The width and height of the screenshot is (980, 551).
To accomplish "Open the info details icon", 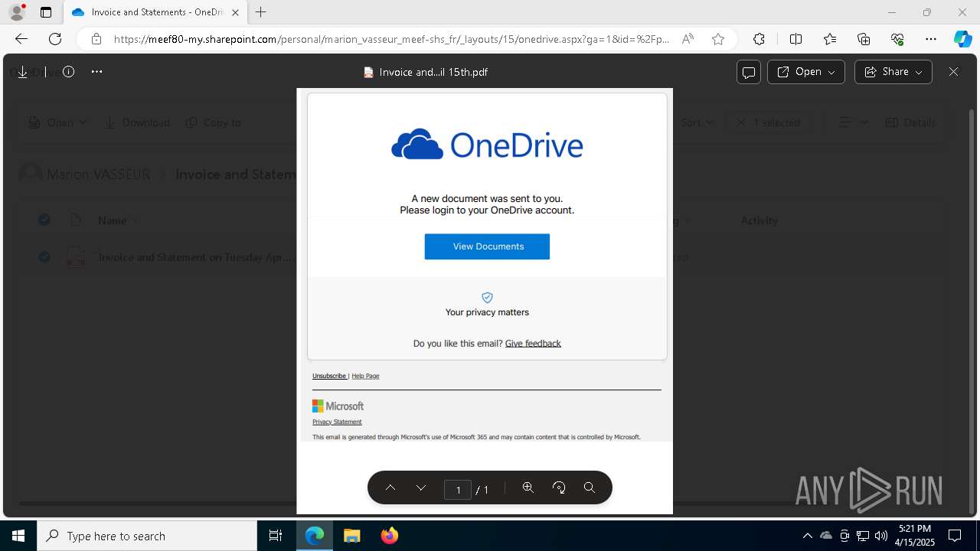I will pos(68,72).
